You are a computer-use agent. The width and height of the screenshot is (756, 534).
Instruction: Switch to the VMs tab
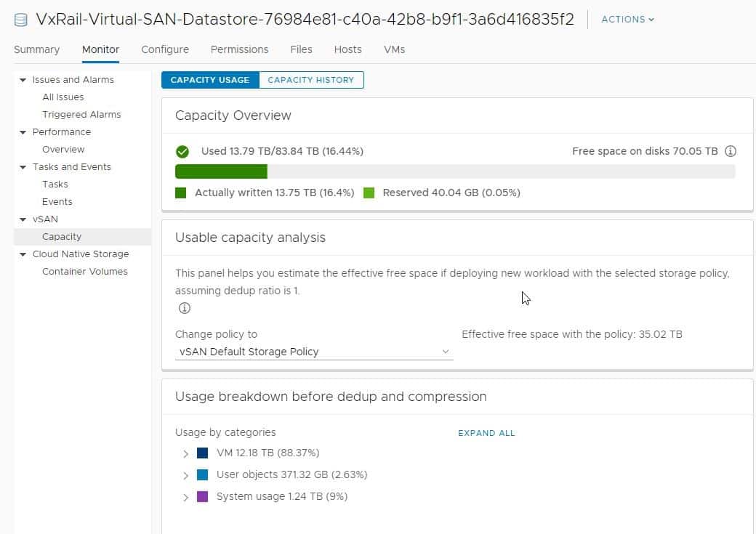394,49
